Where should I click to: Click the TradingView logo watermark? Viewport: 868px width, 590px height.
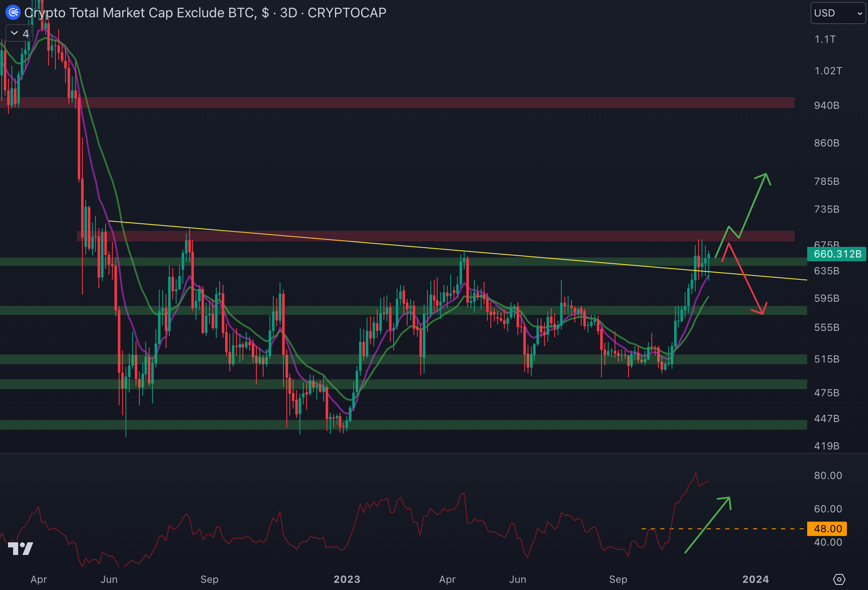[x=20, y=548]
